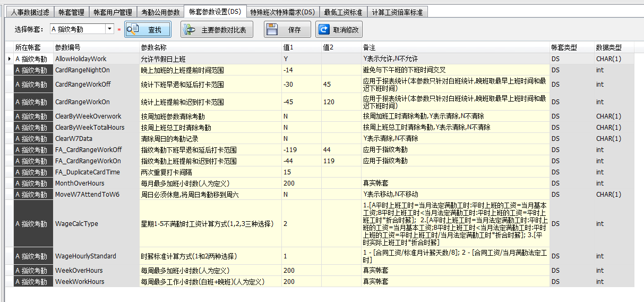Viewport: 644px width, 302px height.
Task: Select WeekOverHours parameter row
Action: [x=96, y=270]
